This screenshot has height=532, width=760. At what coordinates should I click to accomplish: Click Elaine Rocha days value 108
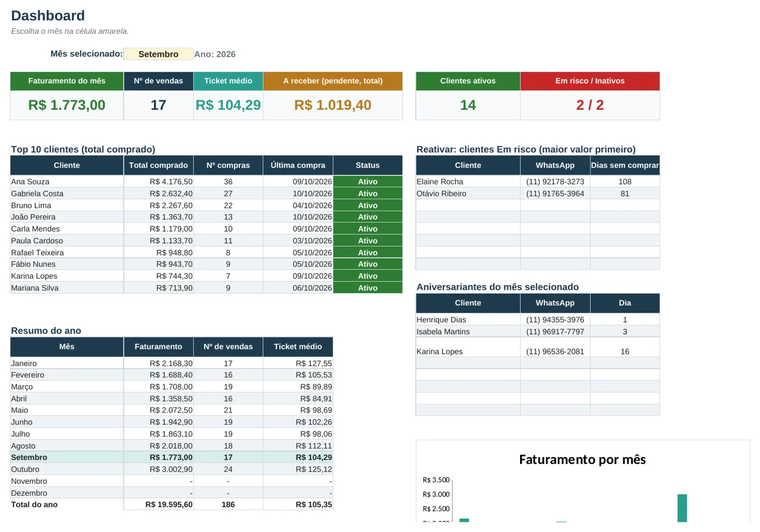[x=625, y=182]
